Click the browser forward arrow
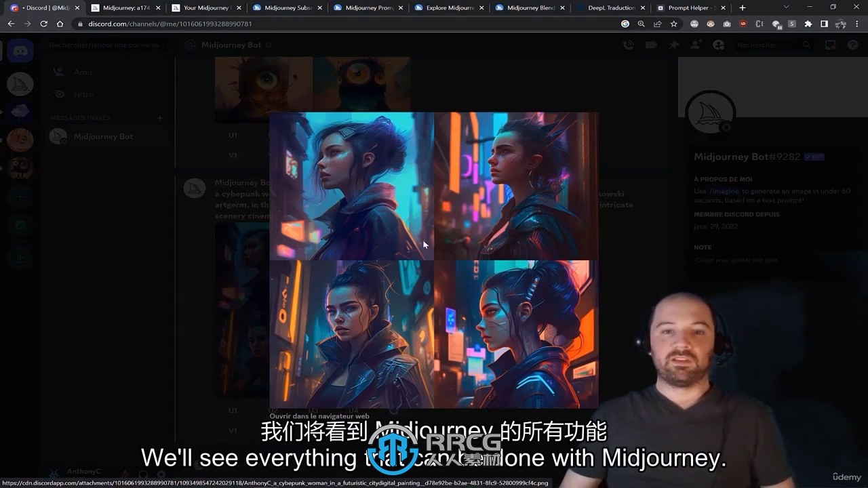 [27, 24]
